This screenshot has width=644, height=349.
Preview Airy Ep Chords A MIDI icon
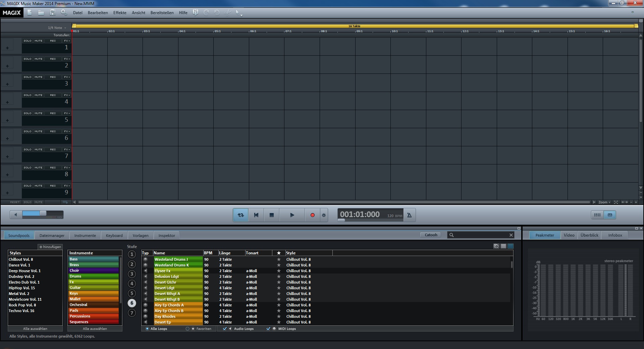[145, 305]
